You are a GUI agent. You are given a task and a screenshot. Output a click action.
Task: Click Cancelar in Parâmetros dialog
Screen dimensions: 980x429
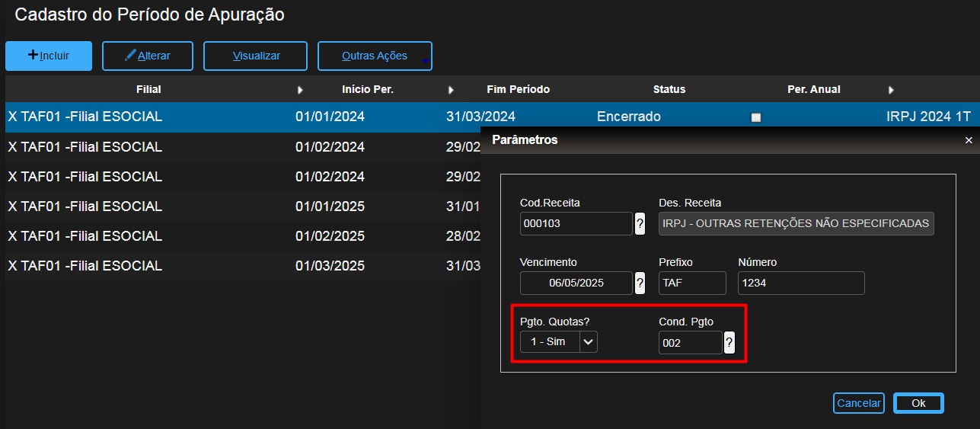click(859, 403)
